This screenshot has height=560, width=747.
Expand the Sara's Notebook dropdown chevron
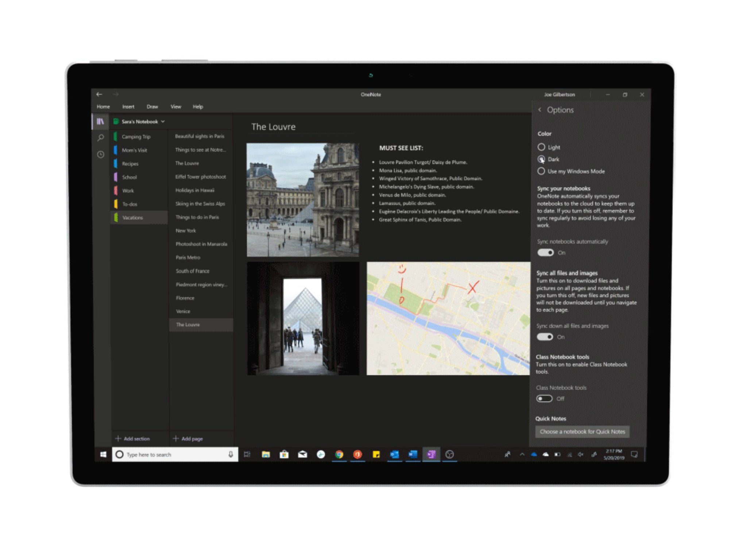(163, 121)
